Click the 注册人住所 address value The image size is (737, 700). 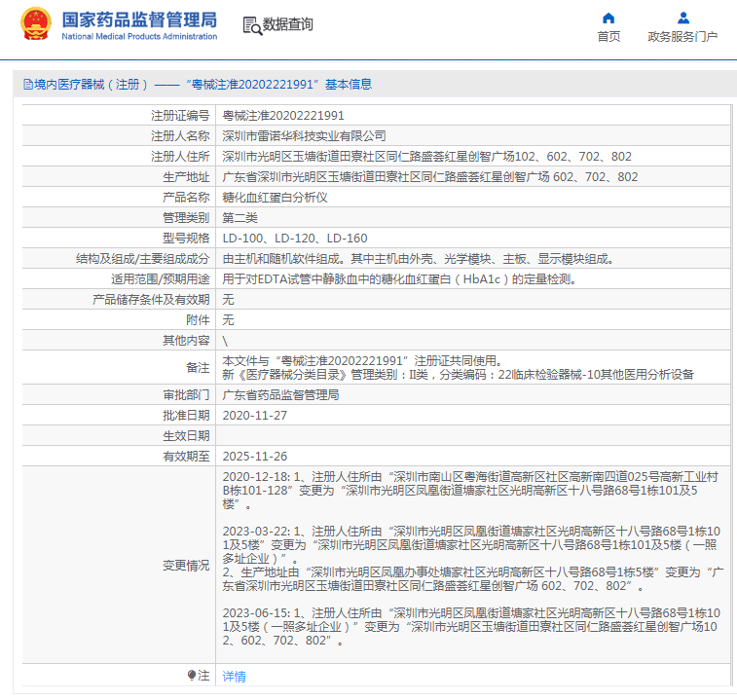point(426,156)
